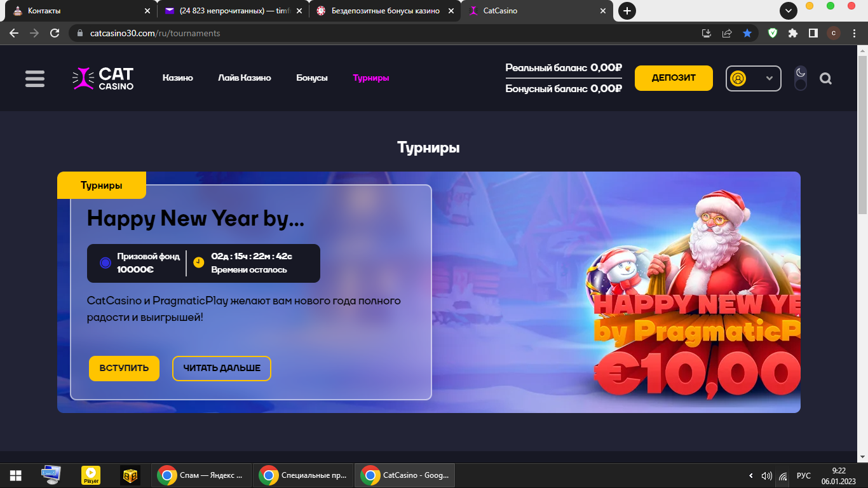Viewport: 868px width, 488px height.
Task: Open the yellow dice app on taskbar
Action: [x=130, y=475]
